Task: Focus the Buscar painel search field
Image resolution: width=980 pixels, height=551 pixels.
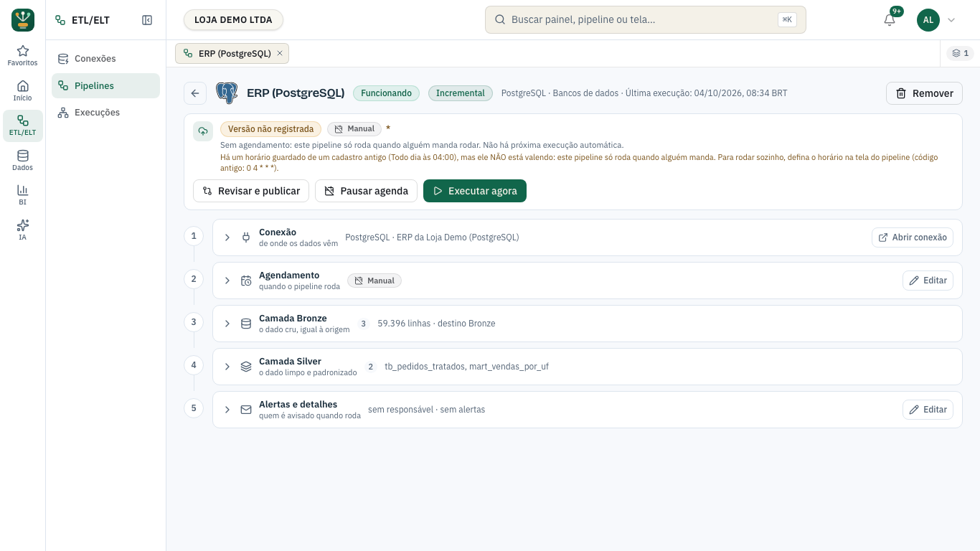Action: tap(646, 20)
